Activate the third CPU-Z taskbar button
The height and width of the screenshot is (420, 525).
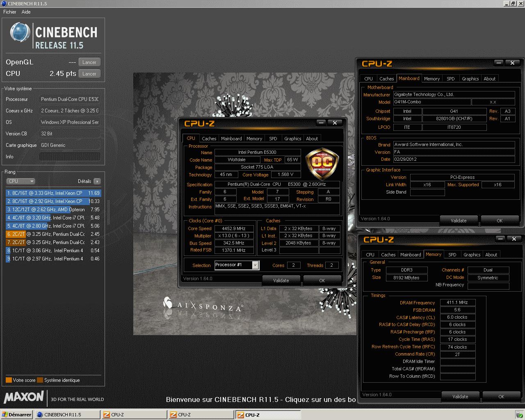point(268,415)
